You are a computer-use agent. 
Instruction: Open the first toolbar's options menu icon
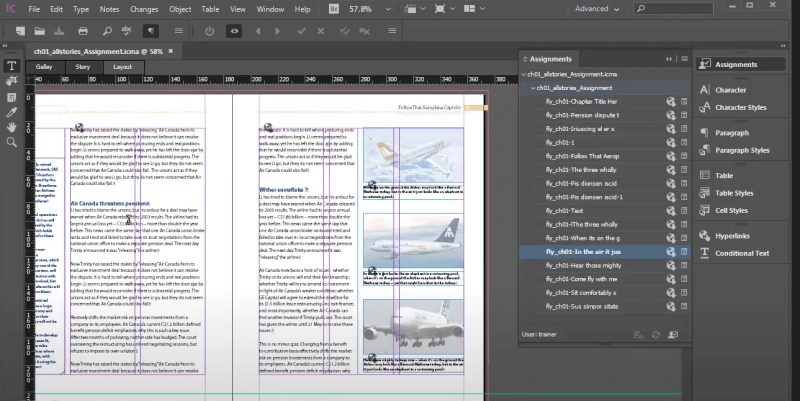179,31
